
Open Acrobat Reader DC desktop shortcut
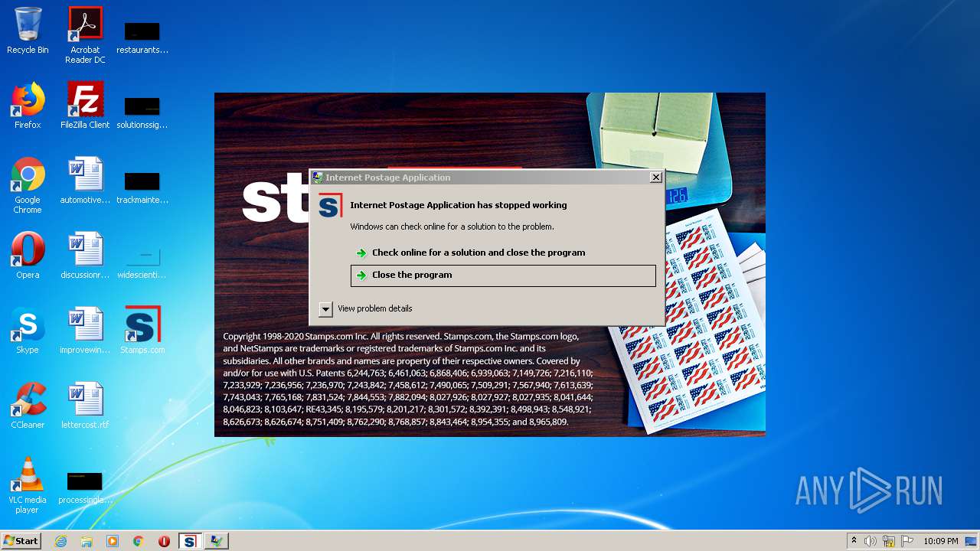click(x=85, y=35)
